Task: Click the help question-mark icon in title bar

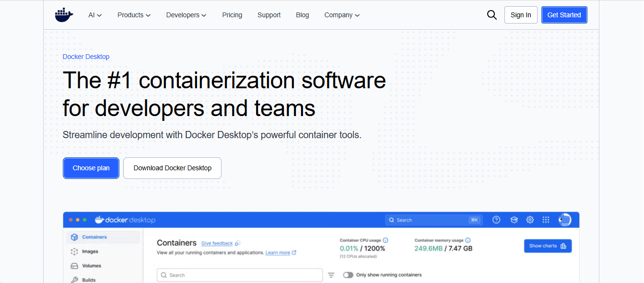Action: pyautogui.click(x=496, y=219)
